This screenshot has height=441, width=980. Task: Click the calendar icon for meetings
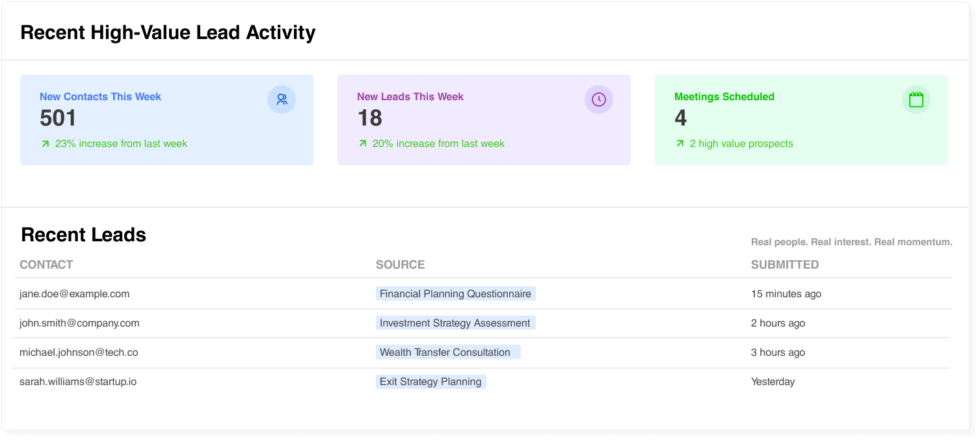[x=916, y=100]
